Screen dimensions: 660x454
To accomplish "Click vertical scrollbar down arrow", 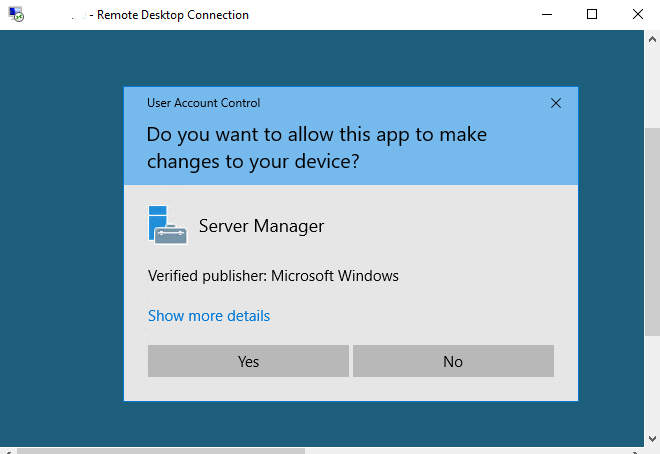I will point(652,438).
